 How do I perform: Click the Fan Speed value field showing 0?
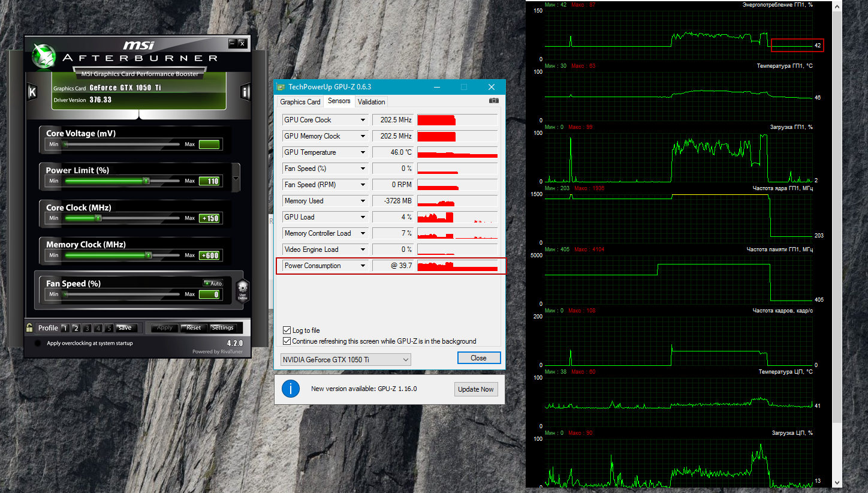click(x=209, y=294)
